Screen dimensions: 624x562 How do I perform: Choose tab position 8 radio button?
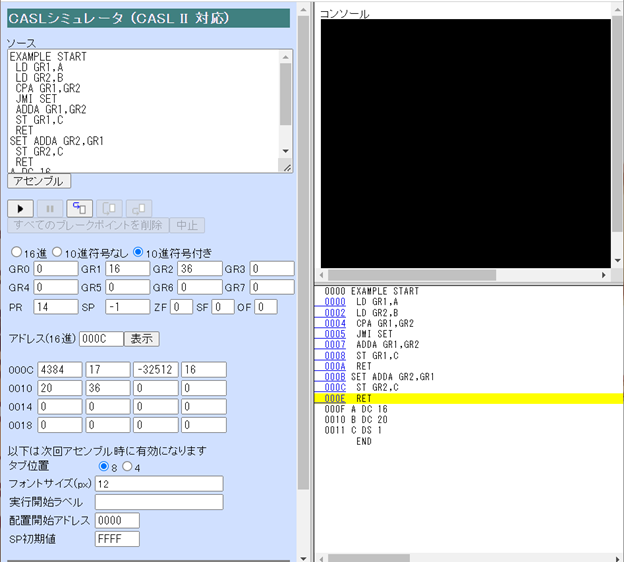coord(103,466)
